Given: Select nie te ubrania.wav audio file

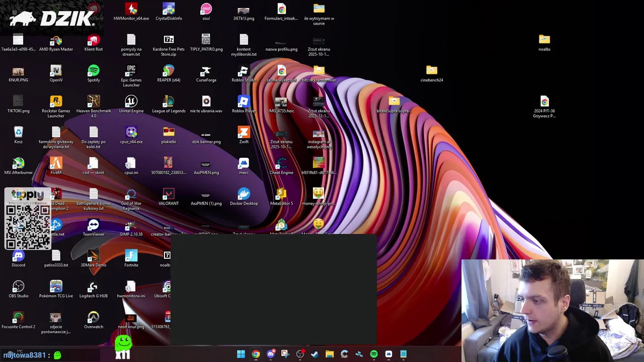Looking at the screenshot, I should [206, 105].
